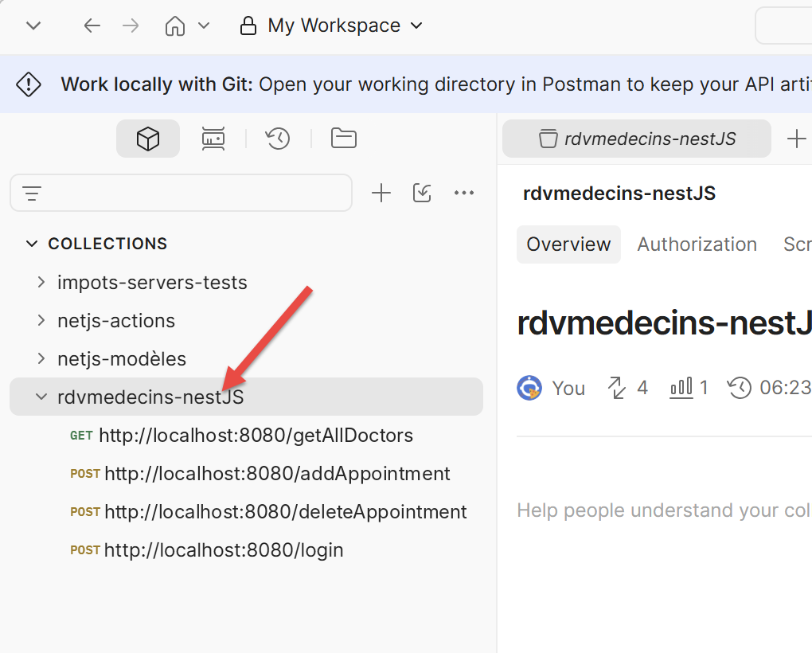Expand the netjs-modèles collection
The image size is (812, 653).
(41, 359)
